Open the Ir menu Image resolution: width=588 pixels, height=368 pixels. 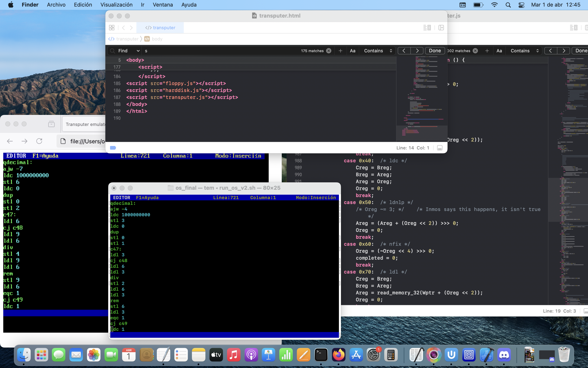coord(143,5)
